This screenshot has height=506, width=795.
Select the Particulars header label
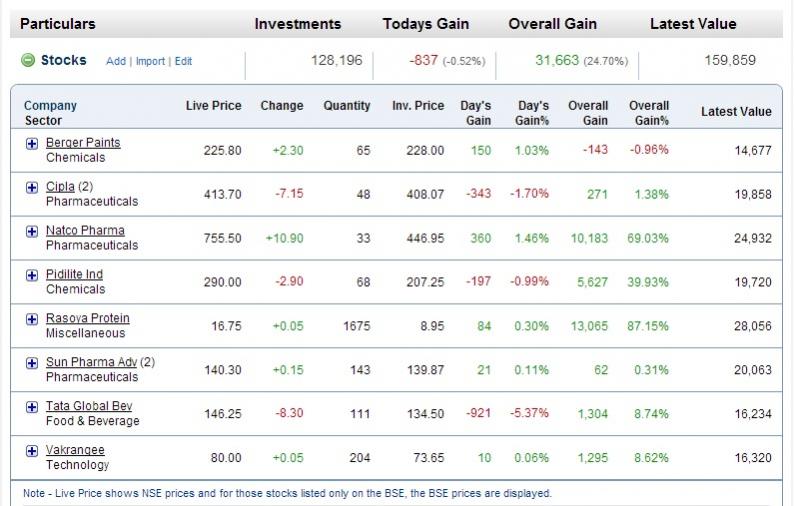[58, 24]
